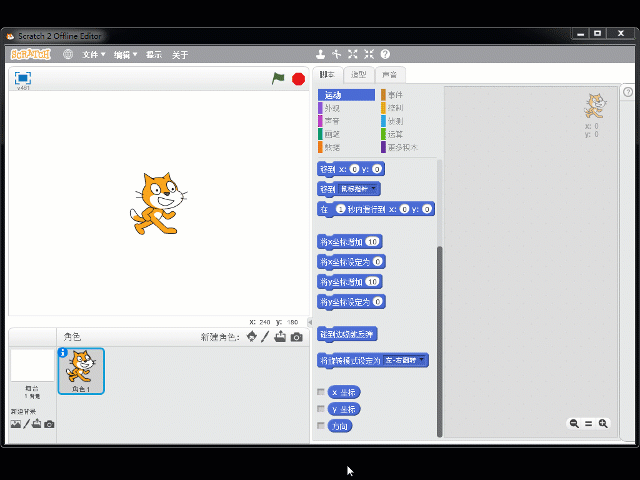Click the cat sprite on the stage
The height and width of the screenshot is (480, 640).
click(158, 204)
